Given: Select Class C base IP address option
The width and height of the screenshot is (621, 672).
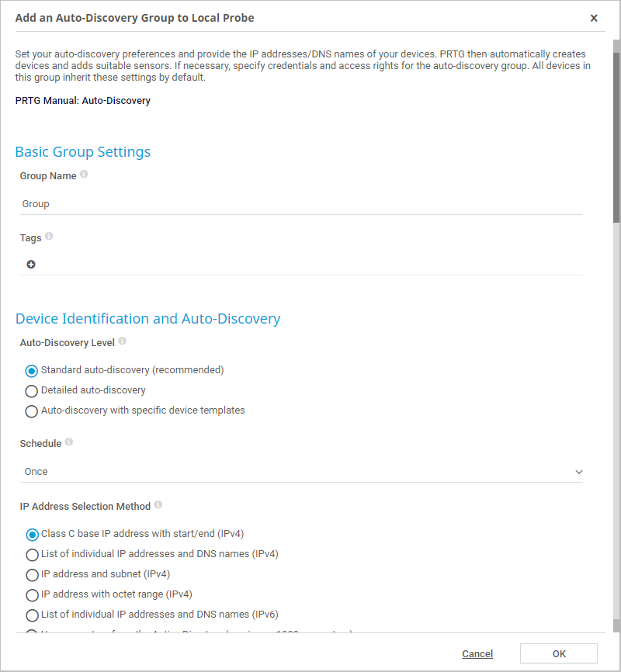Looking at the screenshot, I should [x=32, y=535].
